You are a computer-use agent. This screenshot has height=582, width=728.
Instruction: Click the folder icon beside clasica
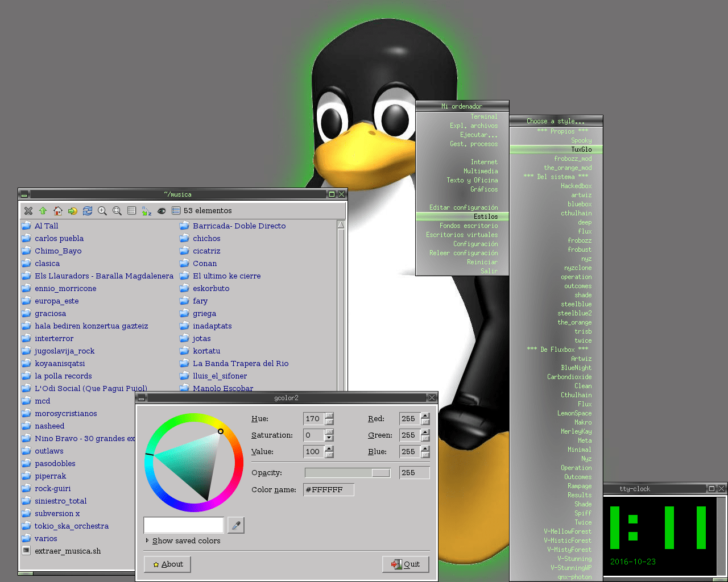point(26,263)
